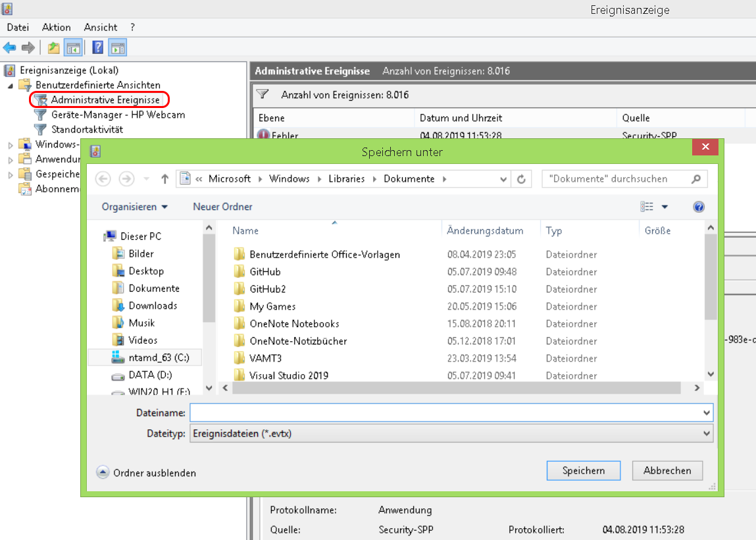Select Standortaktivität custom view
Image resolution: width=756 pixels, height=540 pixels.
(87, 129)
